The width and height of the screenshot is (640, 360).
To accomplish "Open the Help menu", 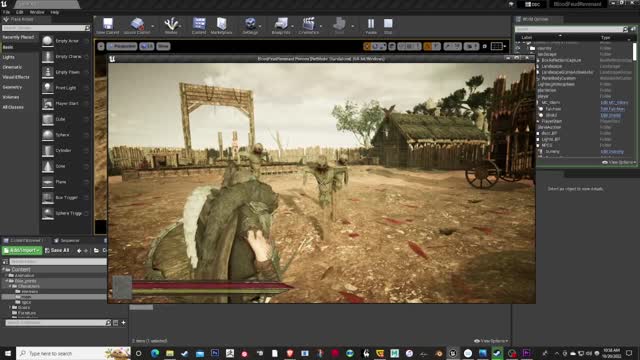I will (55, 12).
